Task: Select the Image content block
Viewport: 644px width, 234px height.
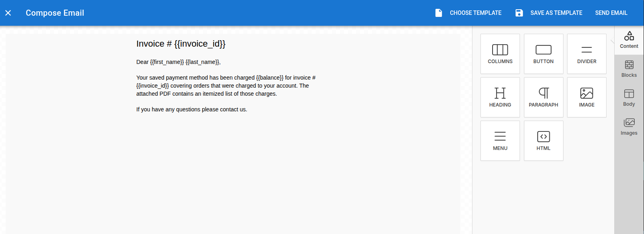Action: tap(586, 97)
